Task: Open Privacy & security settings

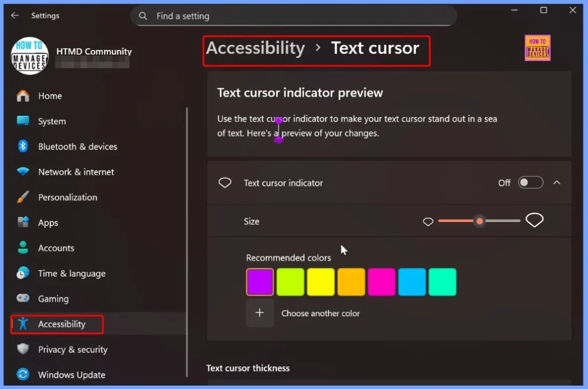Action: pos(72,349)
